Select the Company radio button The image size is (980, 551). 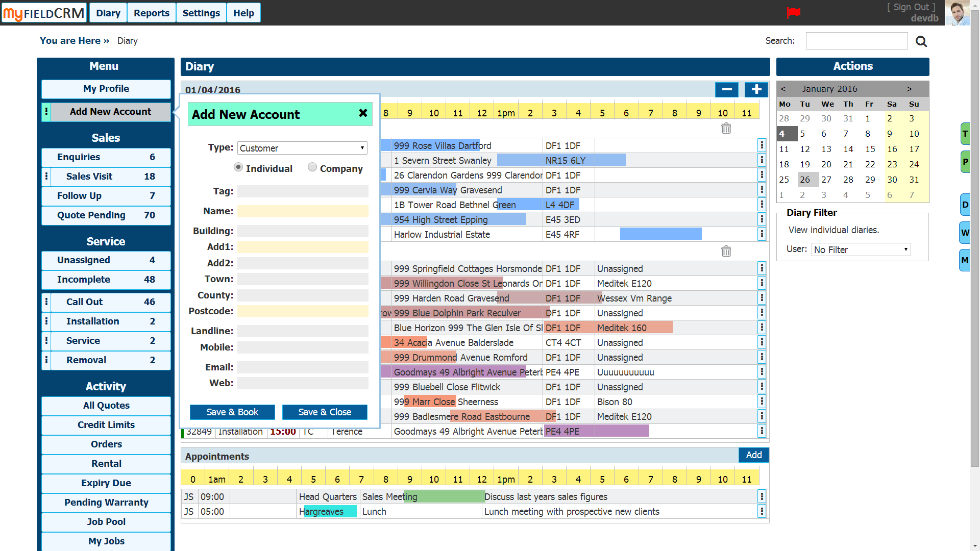click(x=312, y=167)
